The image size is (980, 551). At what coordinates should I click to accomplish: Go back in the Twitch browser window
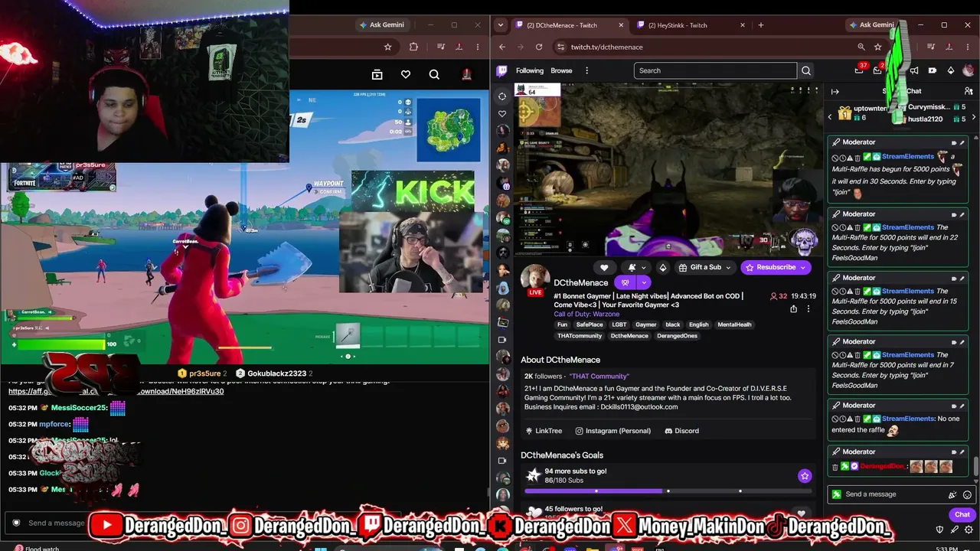[x=501, y=47]
